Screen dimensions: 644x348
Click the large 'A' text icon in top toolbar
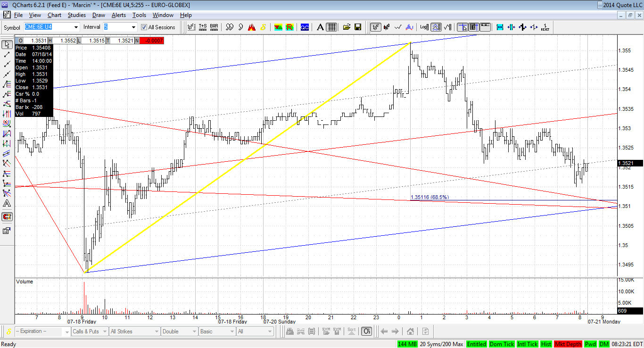click(320, 27)
